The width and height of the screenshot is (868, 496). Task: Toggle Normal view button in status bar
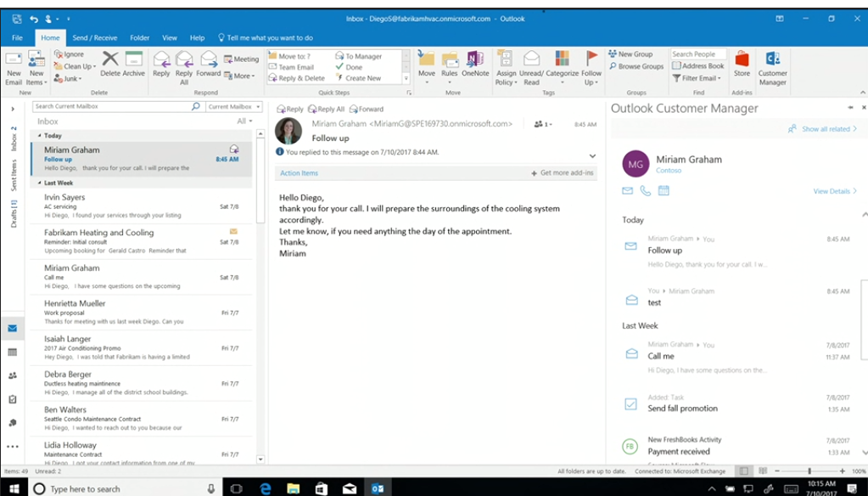(x=743, y=471)
